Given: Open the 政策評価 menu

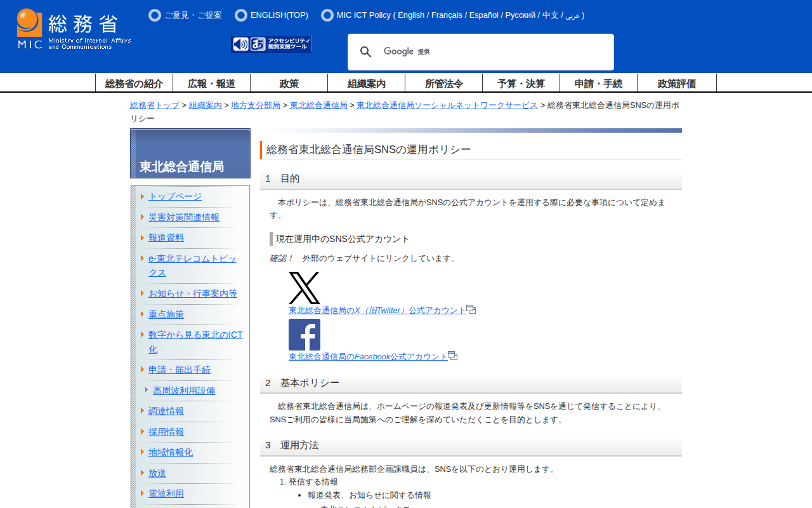Looking at the screenshot, I should point(677,83).
